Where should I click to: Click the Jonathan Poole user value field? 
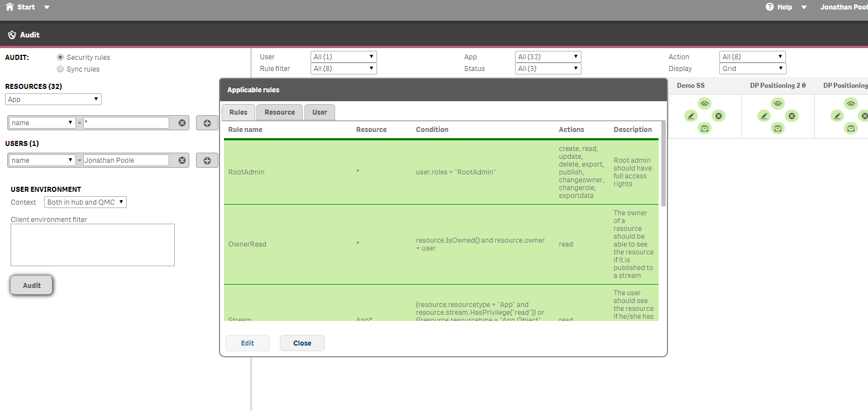[126, 160]
